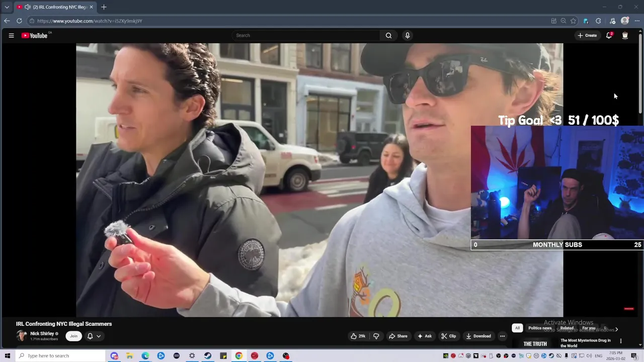Download the video
The image size is (644, 362).
(478, 336)
